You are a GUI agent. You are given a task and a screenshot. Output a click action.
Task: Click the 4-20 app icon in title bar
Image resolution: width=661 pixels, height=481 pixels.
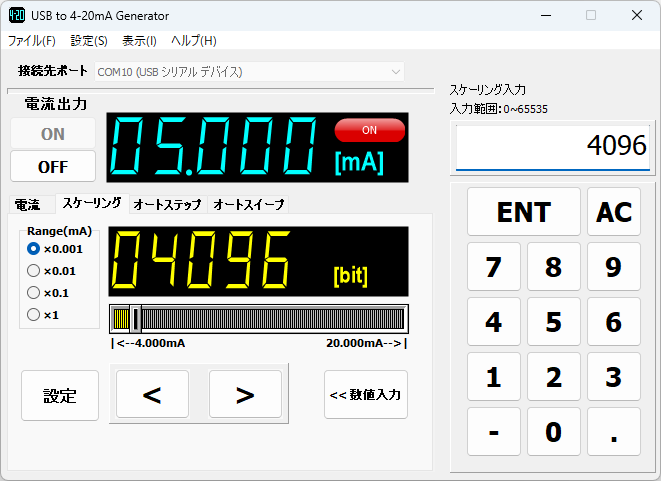17,16
